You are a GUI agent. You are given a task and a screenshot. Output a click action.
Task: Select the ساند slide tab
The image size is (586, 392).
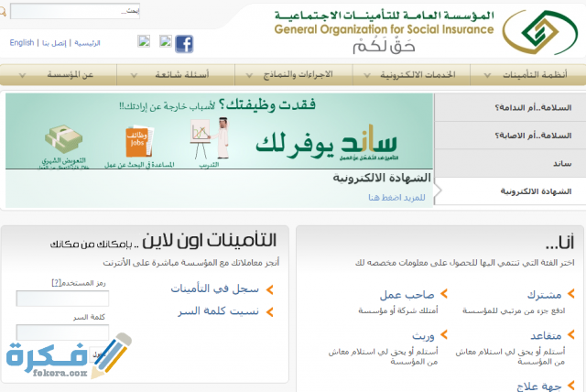(510, 163)
